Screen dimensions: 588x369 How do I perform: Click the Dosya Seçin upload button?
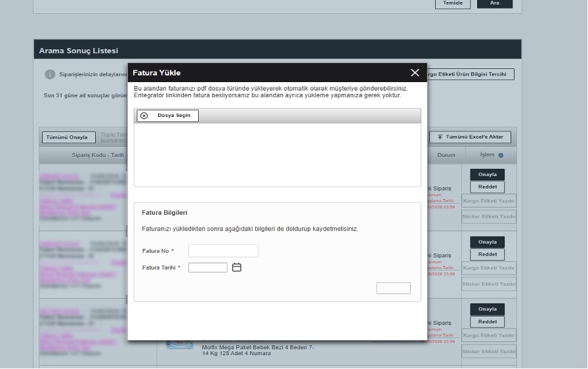[x=167, y=116]
